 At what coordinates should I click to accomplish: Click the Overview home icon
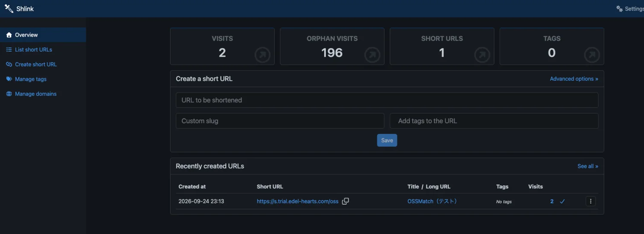(9, 35)
